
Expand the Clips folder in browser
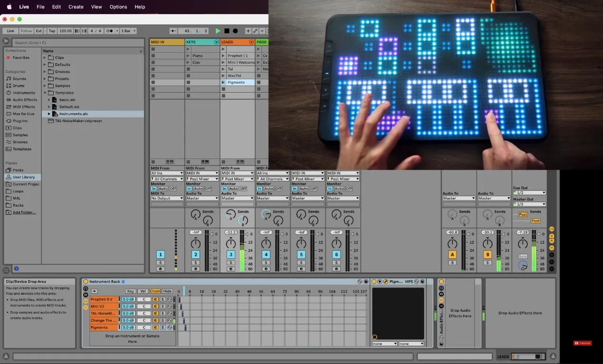[45, 57]
